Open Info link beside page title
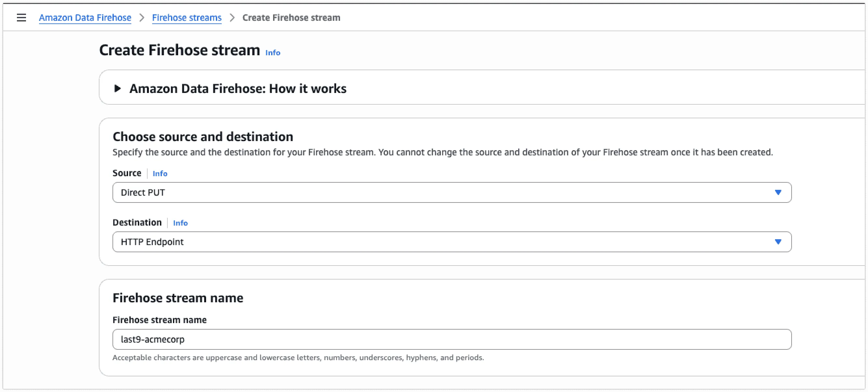868x392 pixels. pyautogui.click(x=273, y=53)
